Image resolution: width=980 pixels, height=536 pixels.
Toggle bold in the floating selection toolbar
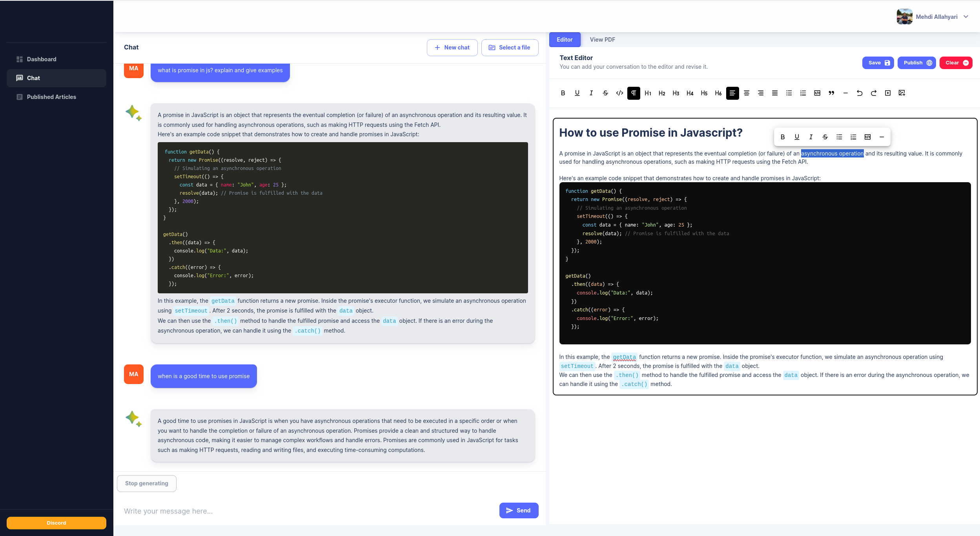[783, 137]
